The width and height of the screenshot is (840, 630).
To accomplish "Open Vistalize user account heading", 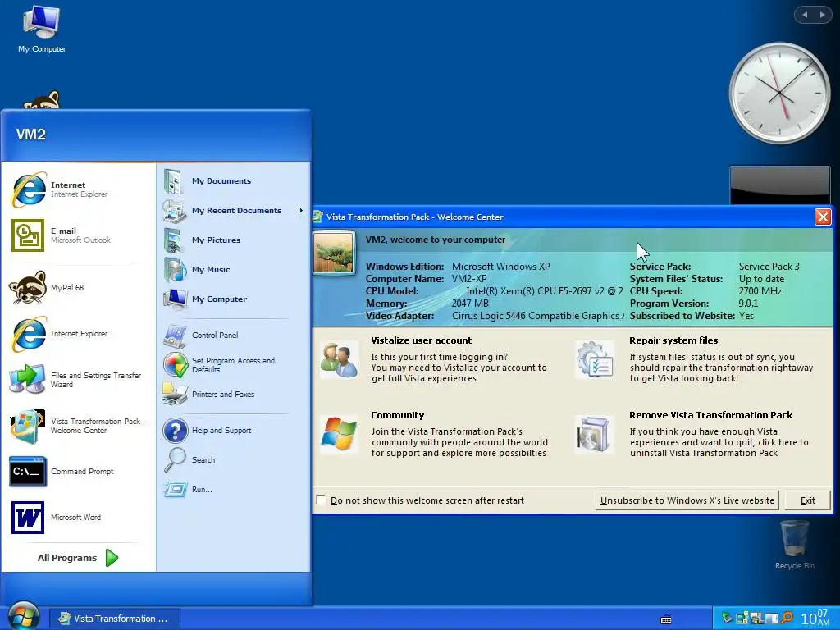I will point(421,340).
